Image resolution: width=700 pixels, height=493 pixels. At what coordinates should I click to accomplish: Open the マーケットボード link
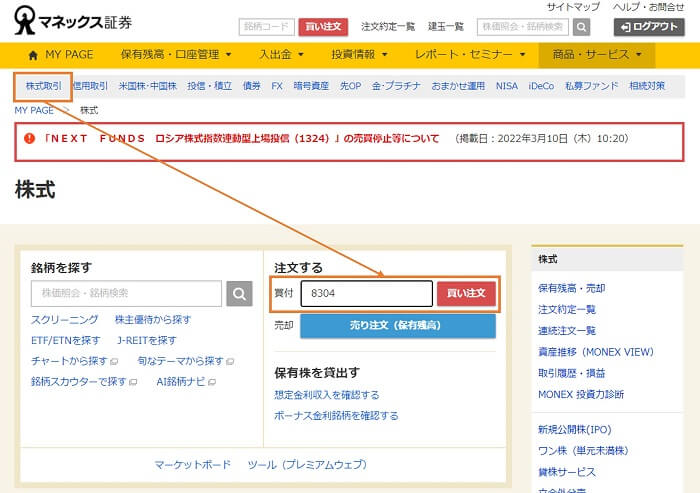coord(193,465)
